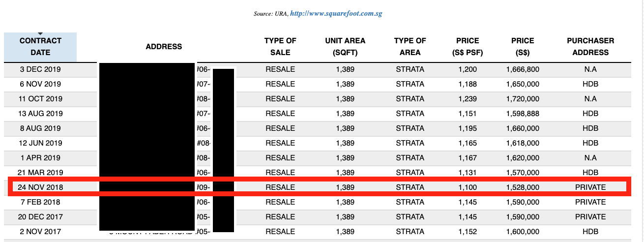Click the Address column header

pyautogui.click(x=164, y=47)
